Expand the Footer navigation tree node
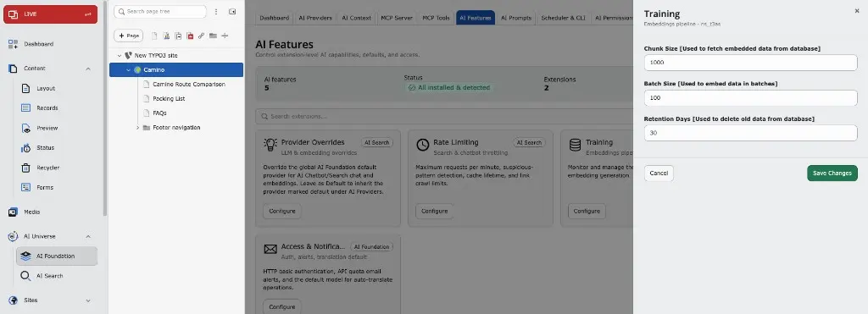Image resolution: width=868 pixels, height=314 pixels. click(x=138, y=128)
